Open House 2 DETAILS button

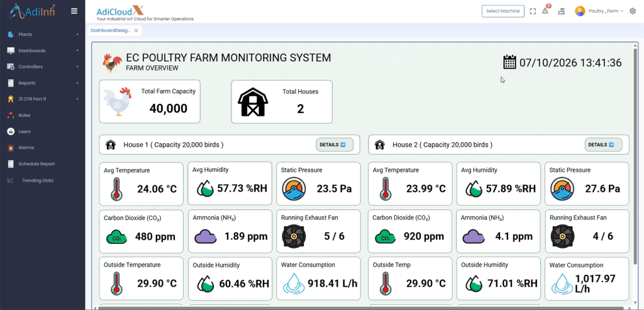(603, 145)
